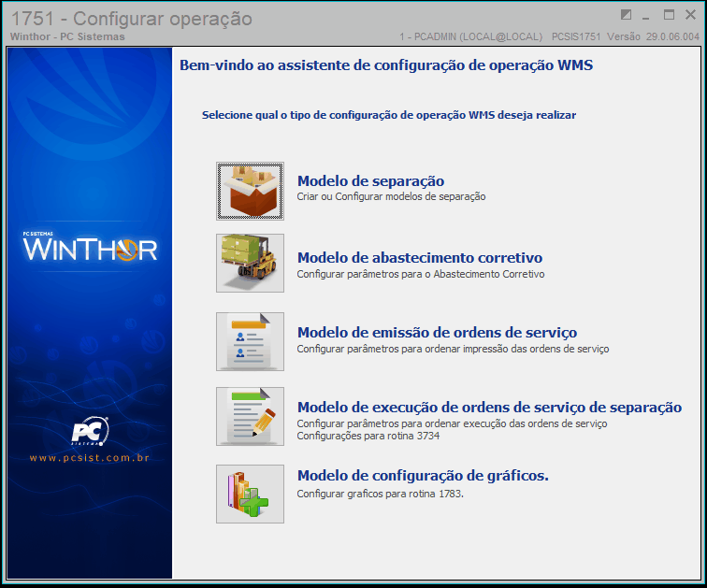Click 'Selecione qual o tipo de configuração' instruction
This screenshot has width=707, height=588.
pos(389,115)
